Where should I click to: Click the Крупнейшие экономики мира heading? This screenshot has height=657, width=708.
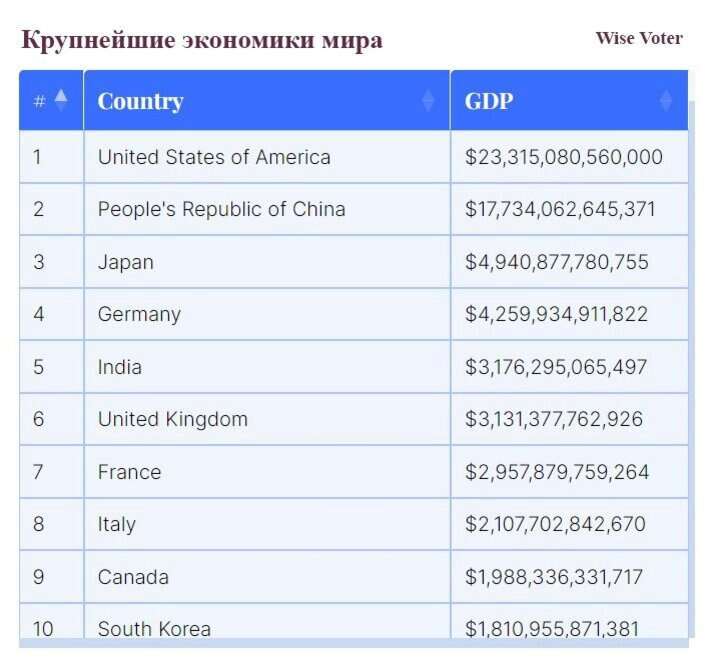coord(201,40)
